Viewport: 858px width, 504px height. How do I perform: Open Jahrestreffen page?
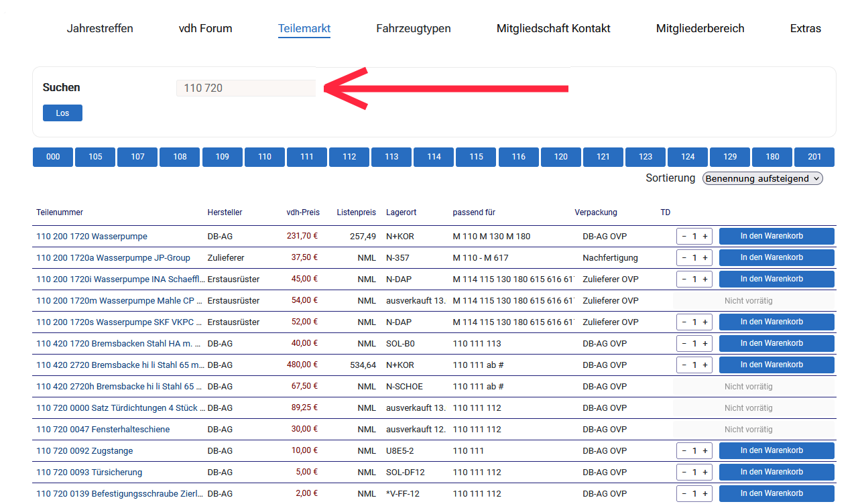100,28
